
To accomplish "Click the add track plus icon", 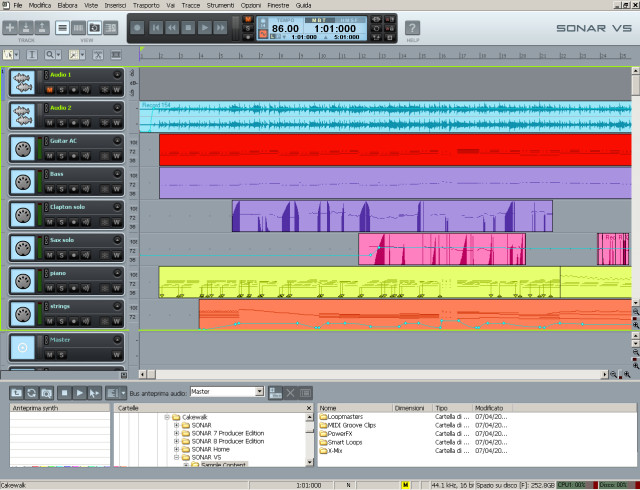I will (x=10, y=27).
